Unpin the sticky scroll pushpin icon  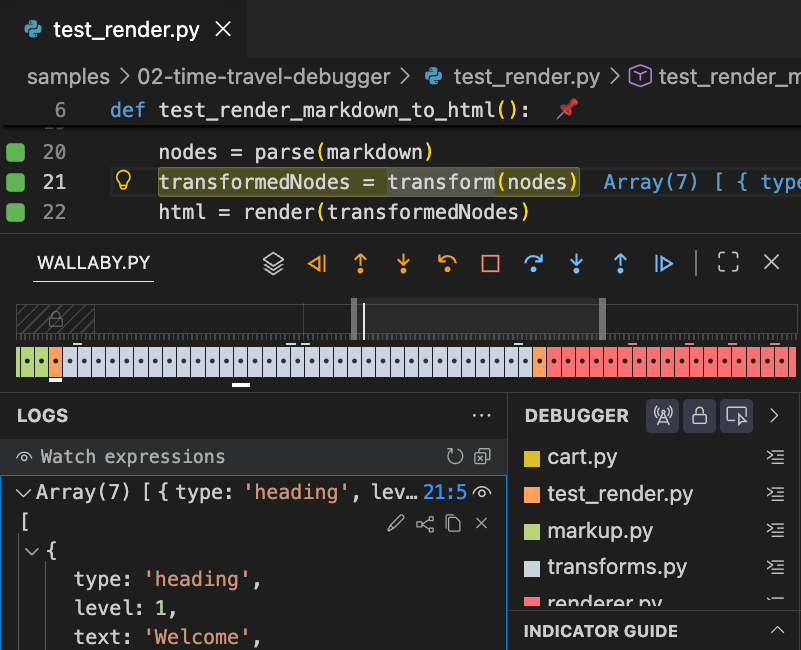(567, 109)
